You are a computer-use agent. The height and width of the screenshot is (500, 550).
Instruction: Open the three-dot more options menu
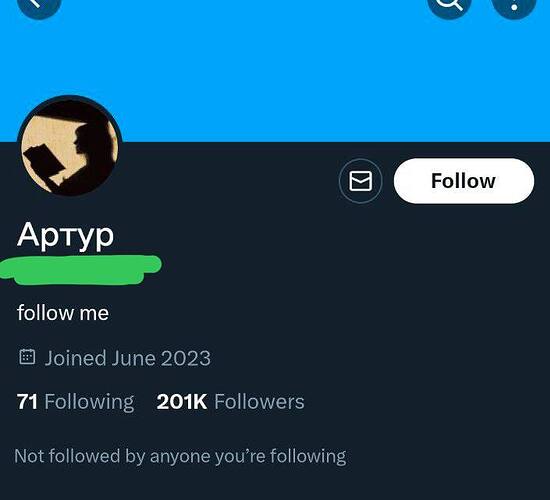[514, 4]
